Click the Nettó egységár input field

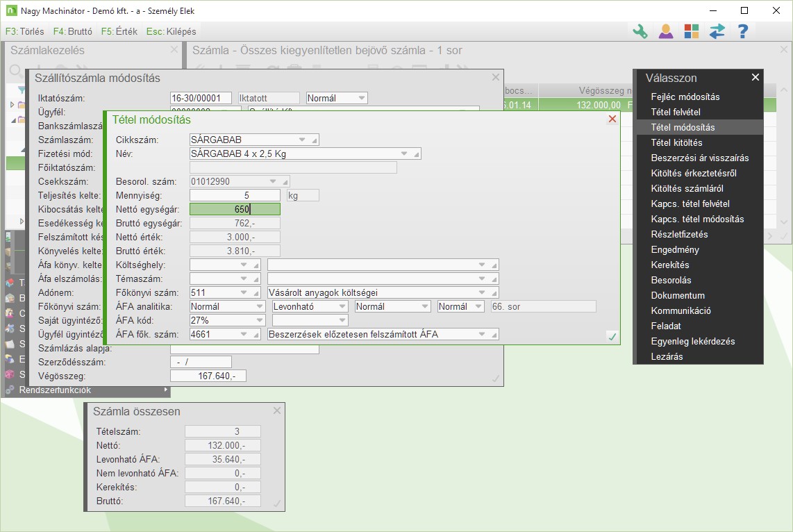(235, 209)
